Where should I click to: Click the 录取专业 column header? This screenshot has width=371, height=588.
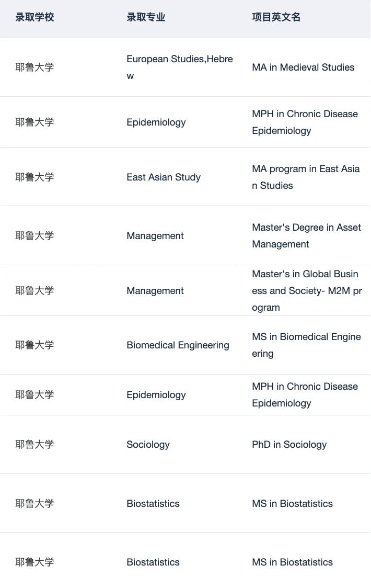pyautogui.click(x=146, y=17)
